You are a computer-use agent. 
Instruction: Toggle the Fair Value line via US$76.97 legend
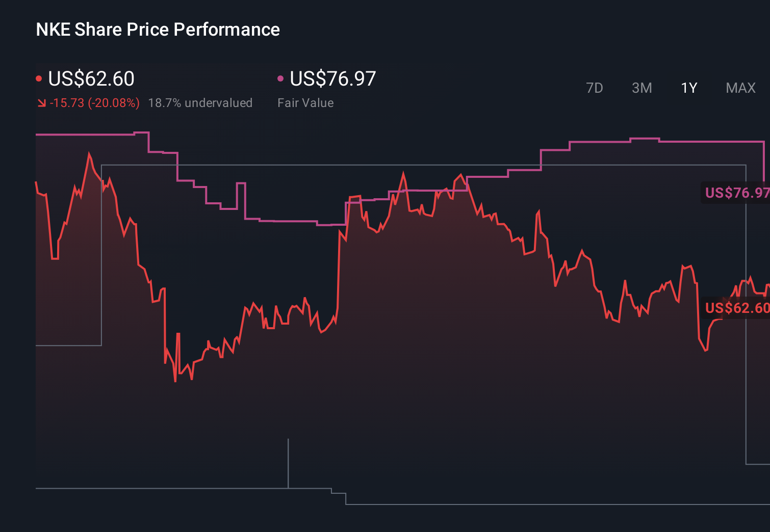332,79
